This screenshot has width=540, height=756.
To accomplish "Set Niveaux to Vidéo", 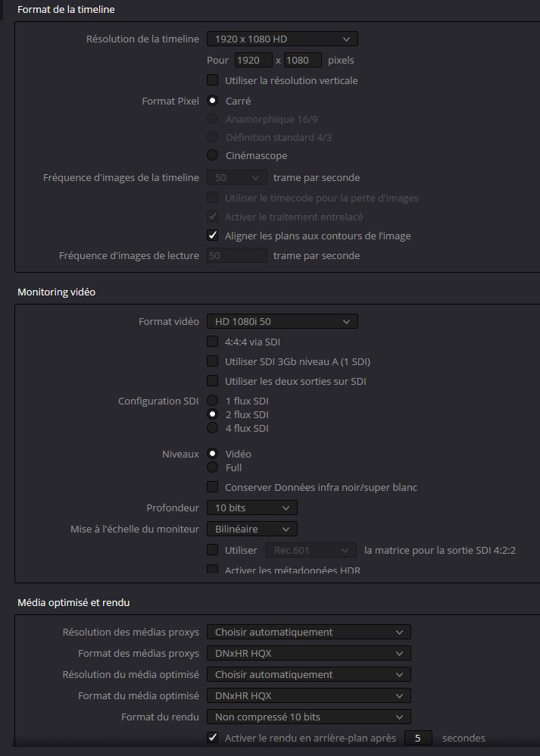I will 212,454.
